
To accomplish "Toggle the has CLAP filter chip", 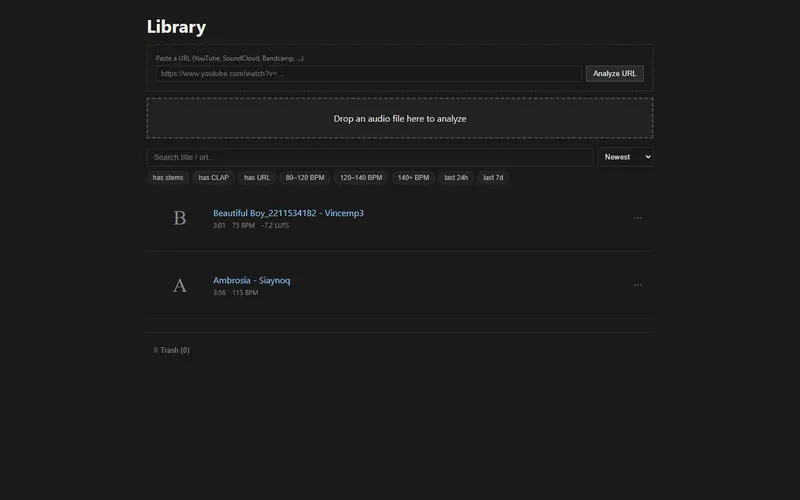I will (x=213, y=178).
